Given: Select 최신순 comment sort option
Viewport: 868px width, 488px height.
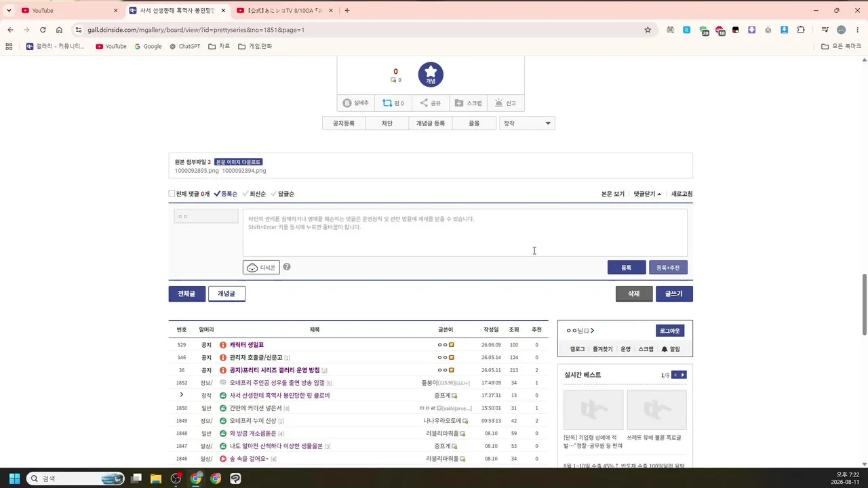Looking at the screenshot, I should pyautogui.click(x=254, y=194).
